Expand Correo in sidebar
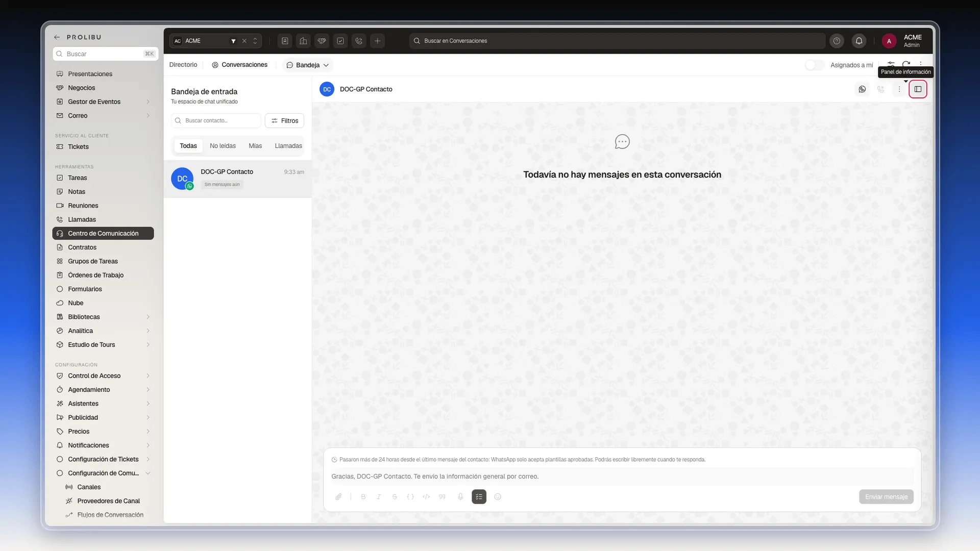 148,116
